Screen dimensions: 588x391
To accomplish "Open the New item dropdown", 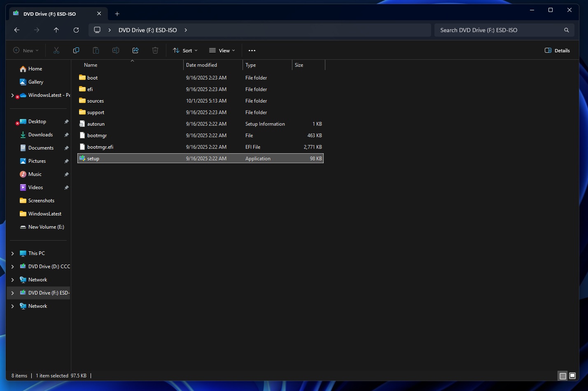I will click(26, 50).
